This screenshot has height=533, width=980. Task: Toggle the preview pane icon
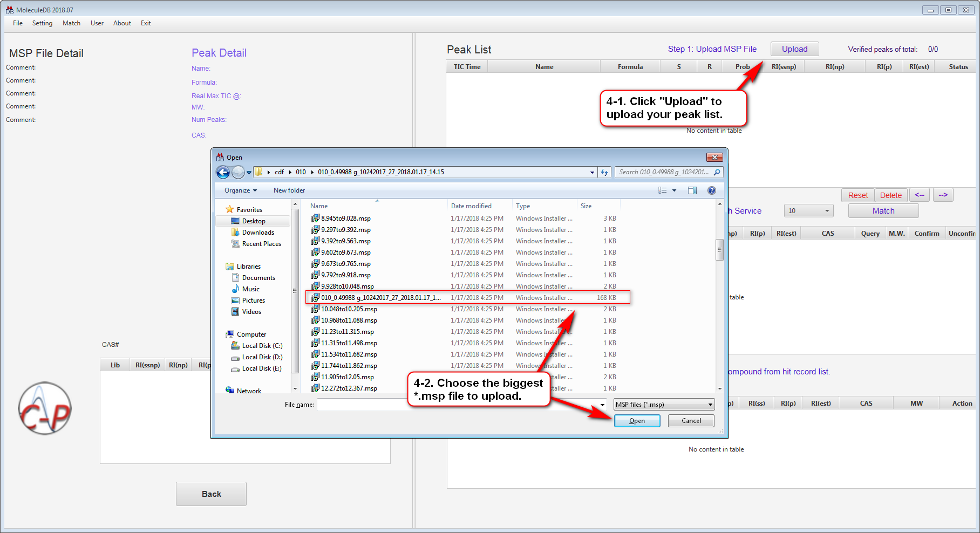pos(692,190)
